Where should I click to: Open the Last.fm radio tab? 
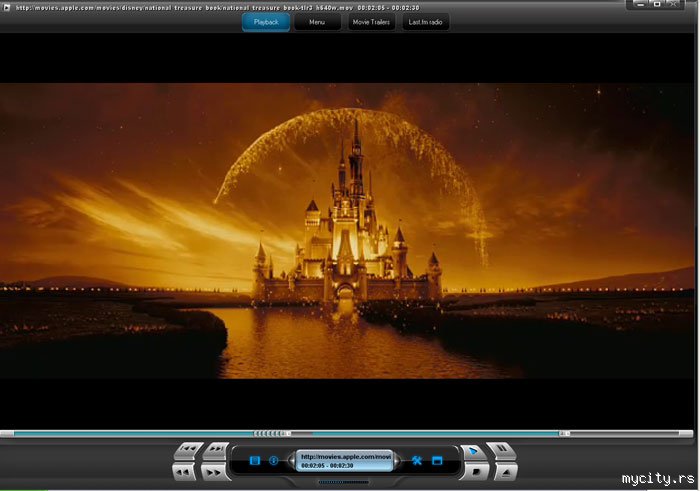(425, 22)
